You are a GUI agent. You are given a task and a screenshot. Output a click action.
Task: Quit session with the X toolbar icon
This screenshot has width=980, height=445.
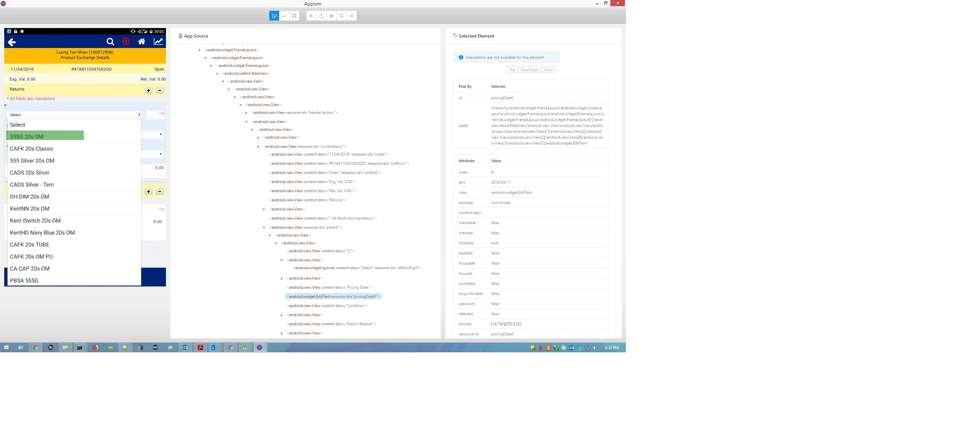(x=352, y=16)
